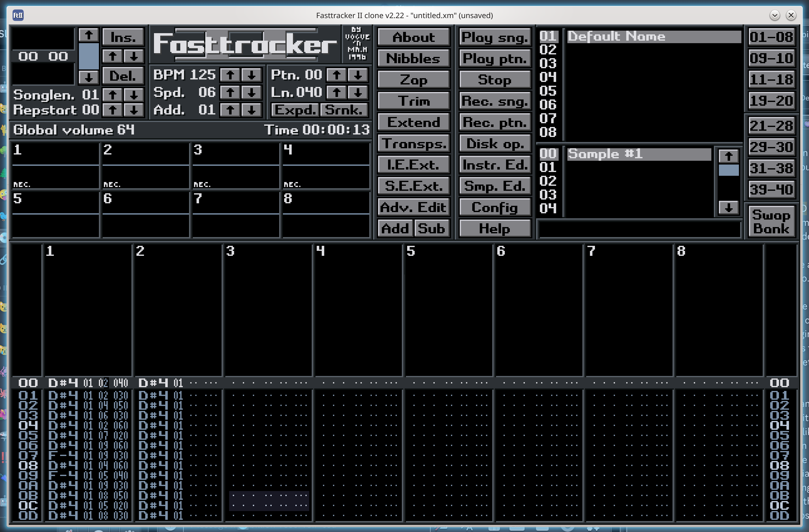Open the I.E.Ext. instrument editor extension
The height and width of the screenshot is (532, 809).
pyautogui.click(x=414, y=165)
